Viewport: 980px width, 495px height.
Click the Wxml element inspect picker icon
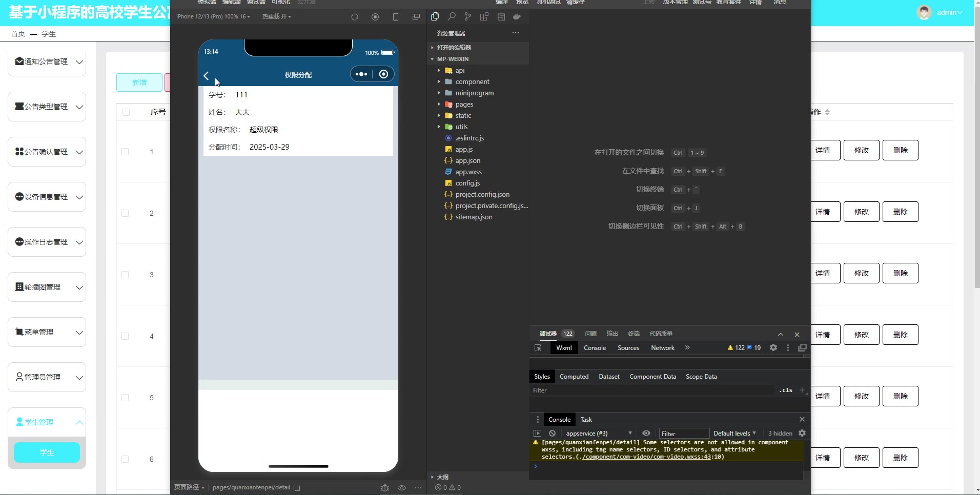coord(538,348)
